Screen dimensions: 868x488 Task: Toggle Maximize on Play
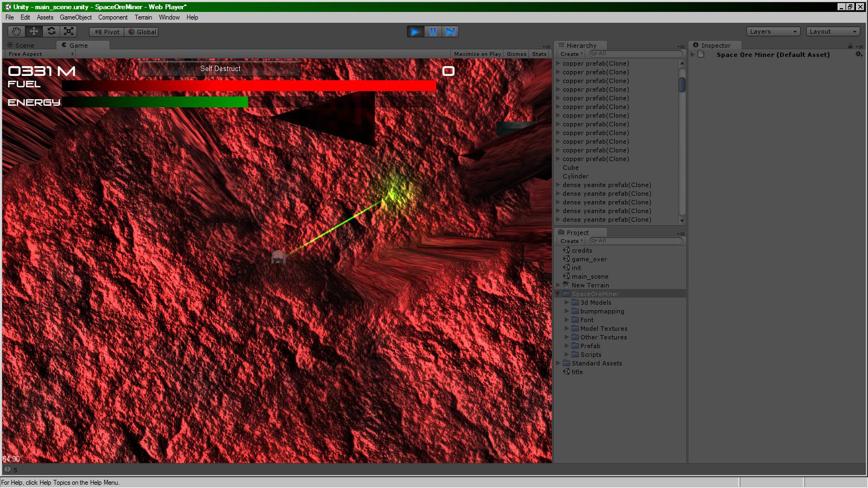[x=477, y=54]
